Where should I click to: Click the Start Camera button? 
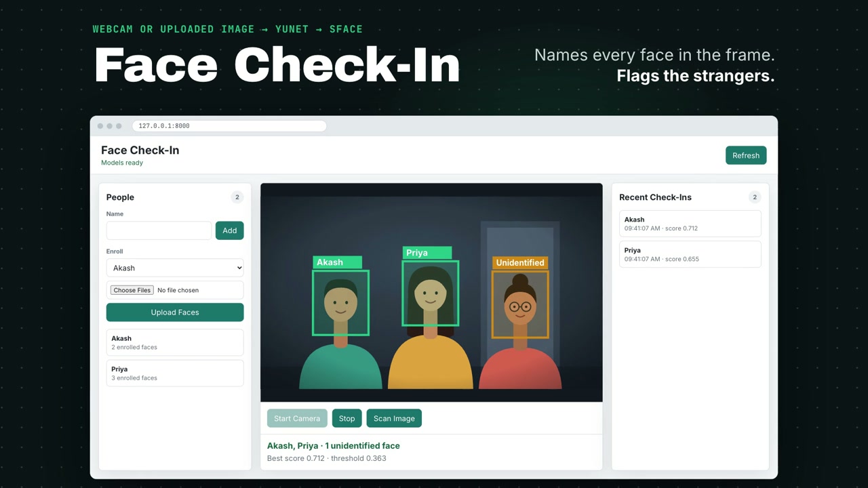click(297, 418)
